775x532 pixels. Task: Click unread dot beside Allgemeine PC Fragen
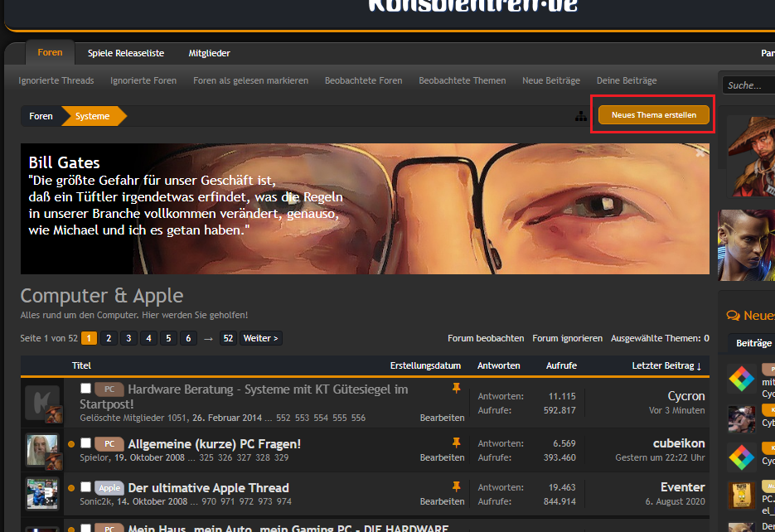71,444
